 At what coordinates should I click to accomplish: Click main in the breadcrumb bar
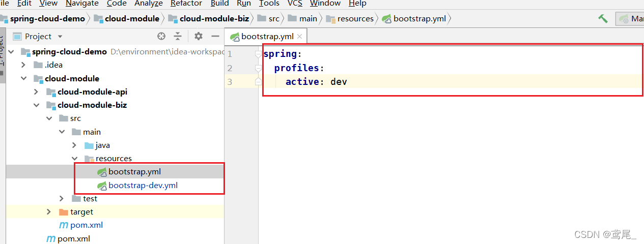tap(308, 19)
